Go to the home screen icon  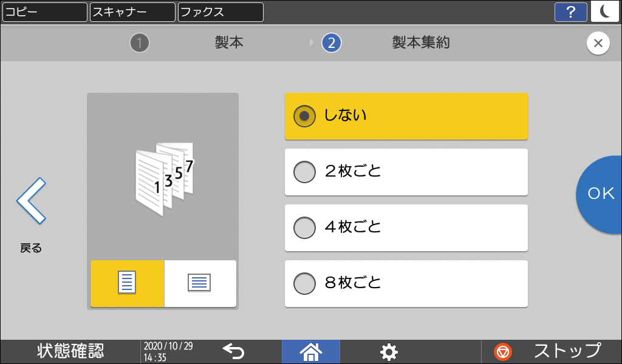tap(310, 351)
